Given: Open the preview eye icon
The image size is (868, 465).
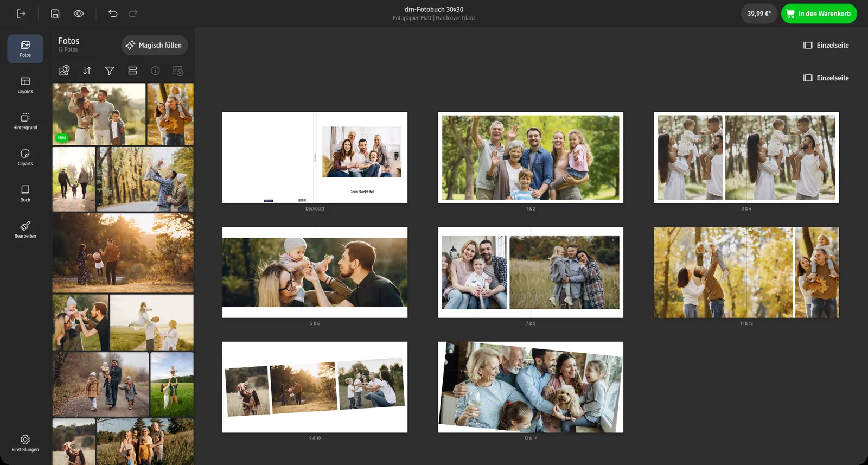Looking at the screenshot, I should coord(79,14).
